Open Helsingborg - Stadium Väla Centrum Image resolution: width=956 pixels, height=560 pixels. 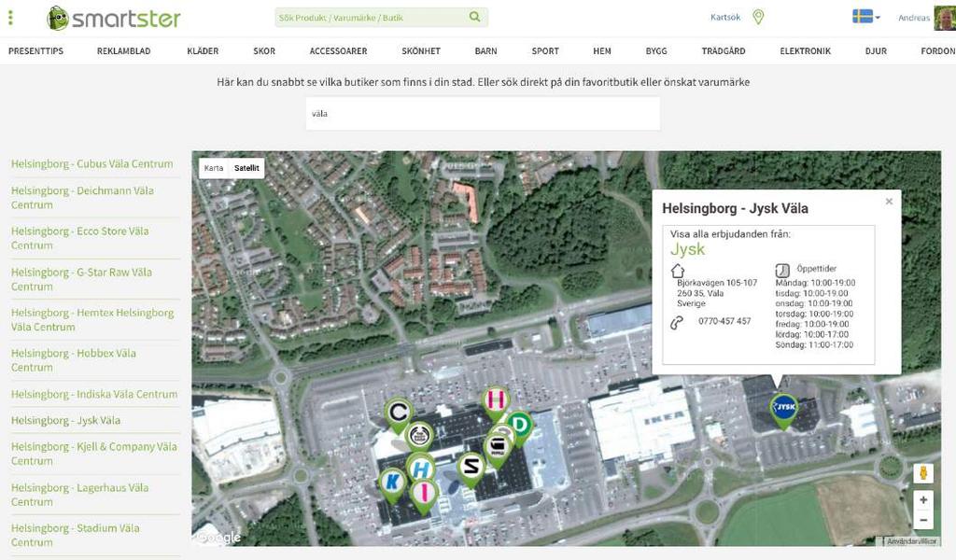(76, 535)
